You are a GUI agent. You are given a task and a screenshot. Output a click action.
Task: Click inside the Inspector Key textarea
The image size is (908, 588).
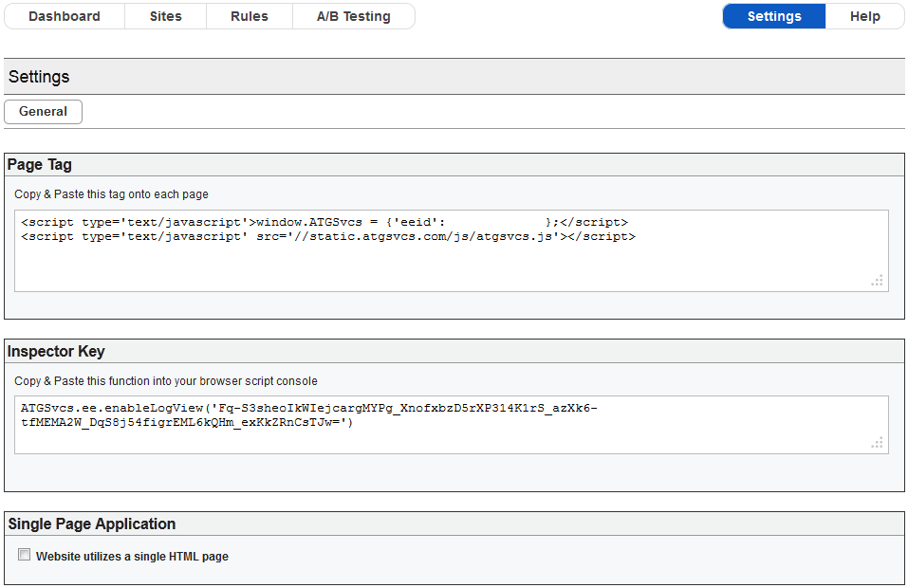tap(451, 425)
